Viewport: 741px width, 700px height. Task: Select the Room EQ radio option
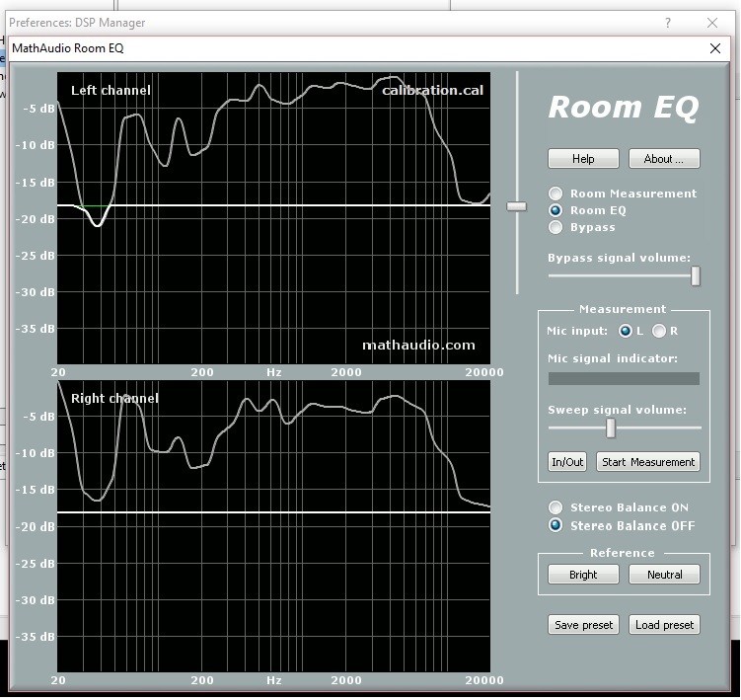click(556, 210)
